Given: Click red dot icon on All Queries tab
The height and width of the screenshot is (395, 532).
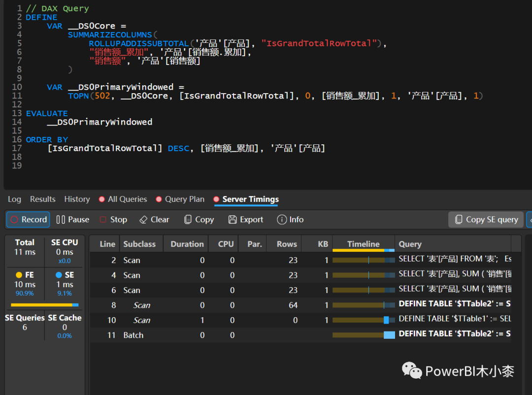Looking at the screenshot, I should [x=101, y=199].
